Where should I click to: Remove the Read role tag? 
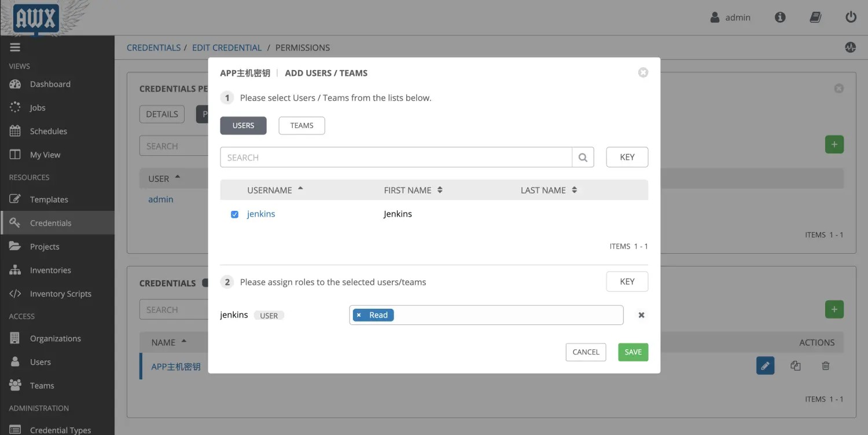pyautogui.click(x=359, y=315)
